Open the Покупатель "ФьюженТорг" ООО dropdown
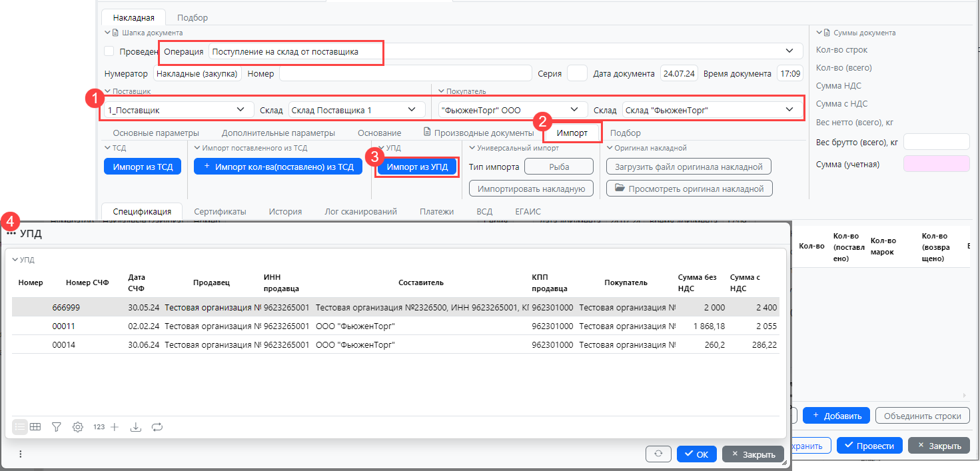The height and width of the screenshot is (471, 980). pos(574,110)
